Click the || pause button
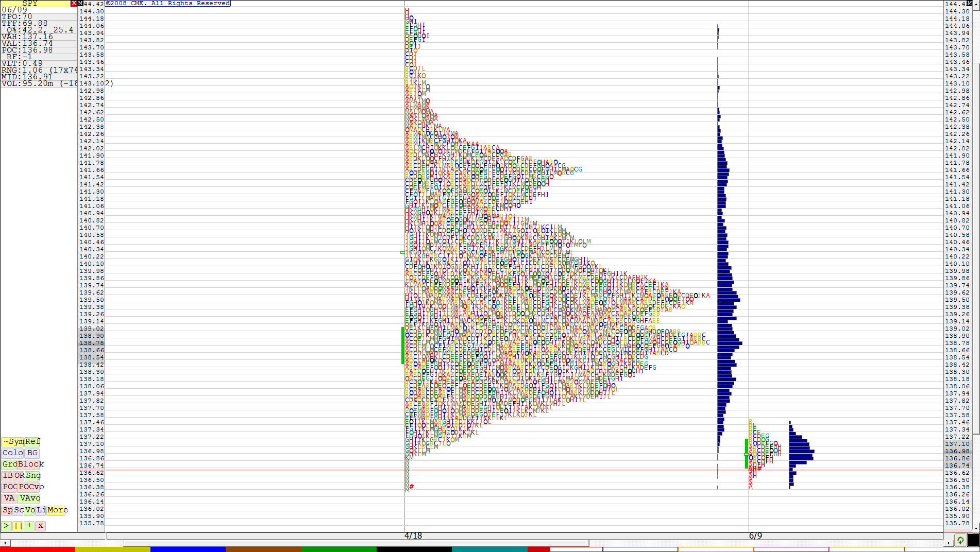980x552 pixels. tap(18, 526)
